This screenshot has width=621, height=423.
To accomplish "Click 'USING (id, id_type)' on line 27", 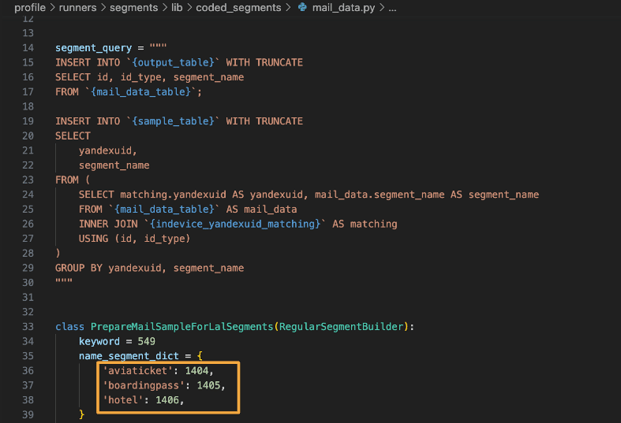I will 134,238.
